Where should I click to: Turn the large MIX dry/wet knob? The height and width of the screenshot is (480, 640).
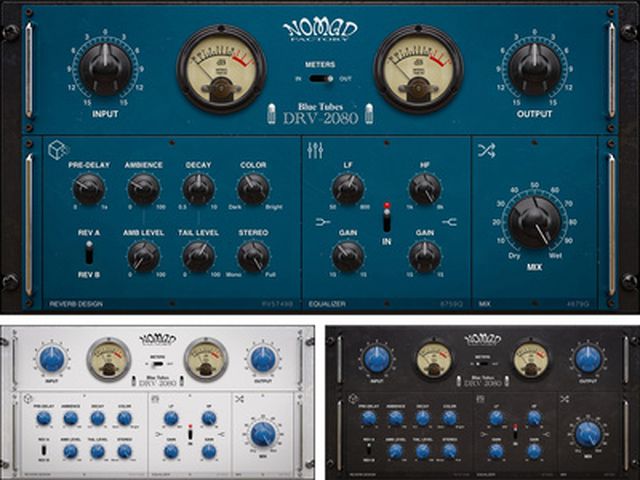coord(534,222)
